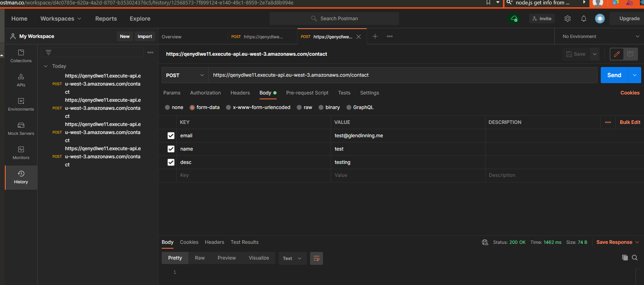This screenshot has height=285, width=644.
Task: Open the Save options dropdown arrow
Action: [595, 54]
